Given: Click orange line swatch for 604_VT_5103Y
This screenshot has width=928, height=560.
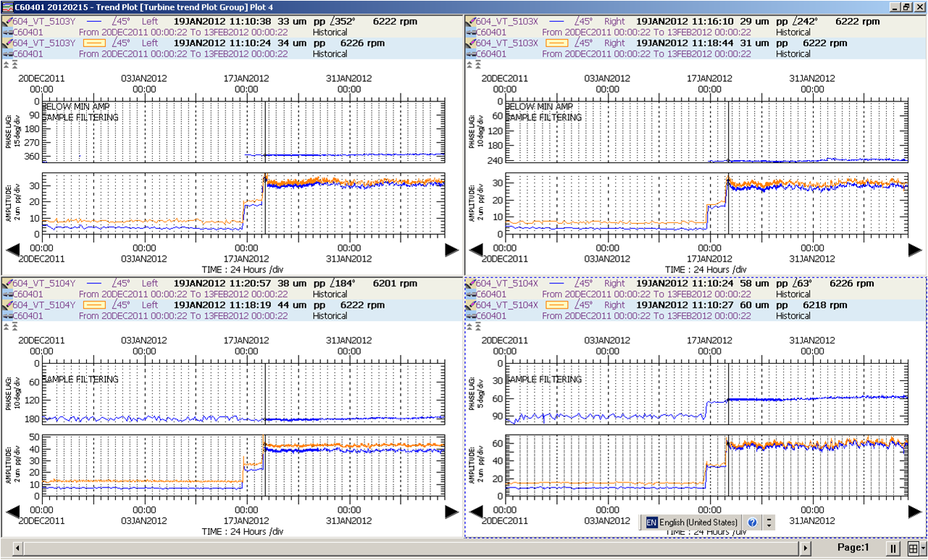Looking at the screenshot, I should coord(93,43).
